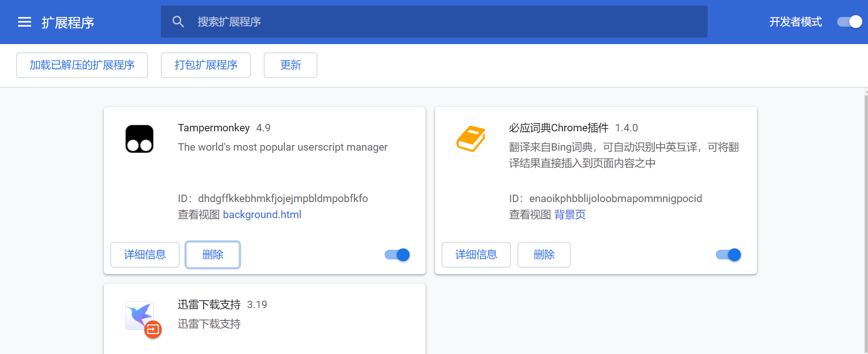Open 详细信息 for Tampermonkey
This screenshot has width=868, height=354.
(145, 255)
